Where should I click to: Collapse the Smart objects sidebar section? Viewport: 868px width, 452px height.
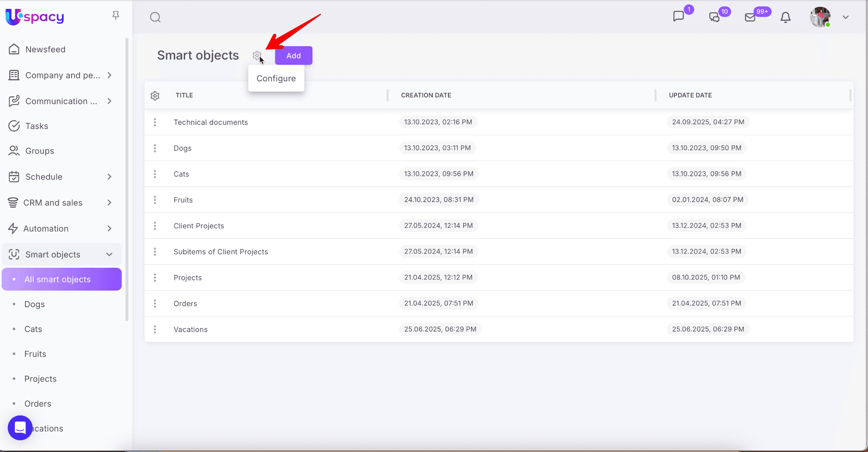[109, 255]
